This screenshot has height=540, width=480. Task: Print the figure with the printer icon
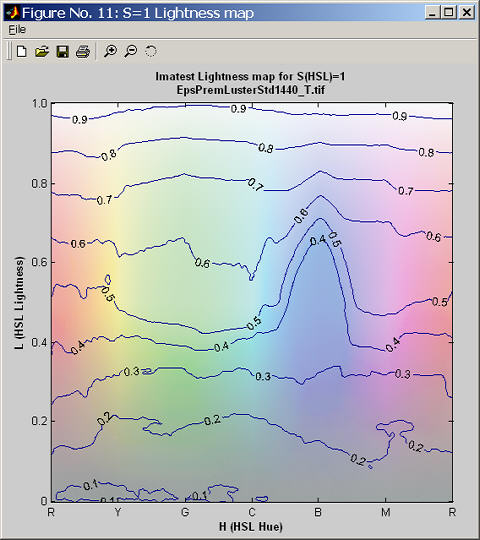pos(83,52)
